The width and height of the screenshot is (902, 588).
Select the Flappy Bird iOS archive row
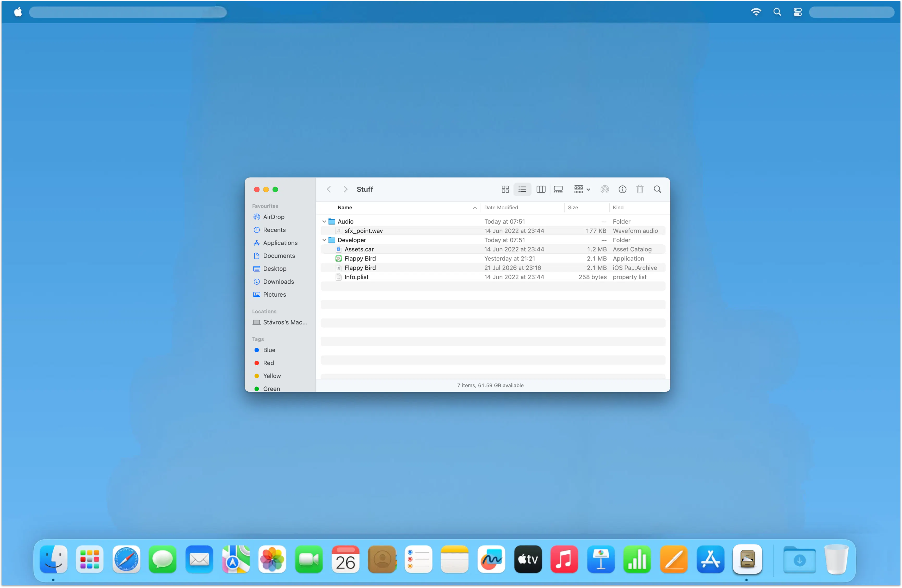(x=493, y=268)
